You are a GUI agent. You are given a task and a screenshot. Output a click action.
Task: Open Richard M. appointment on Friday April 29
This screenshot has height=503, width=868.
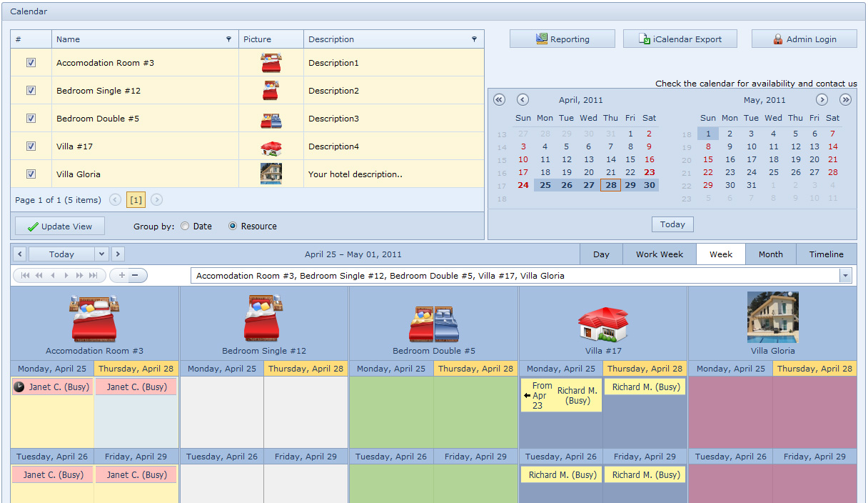click(x=645, y=474)
